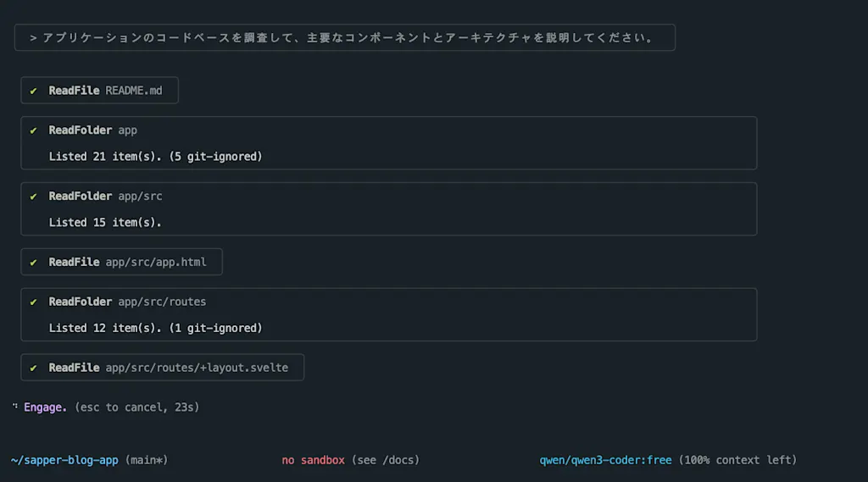Click the 'ReadFolder app' heading
868x482 pixels.
click(93, 130)
